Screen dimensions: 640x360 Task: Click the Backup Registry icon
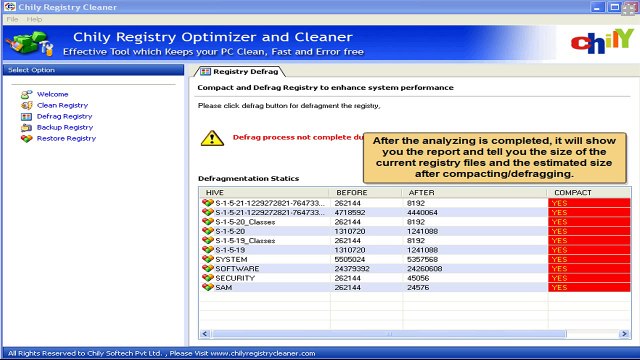[x=27, y=127]
